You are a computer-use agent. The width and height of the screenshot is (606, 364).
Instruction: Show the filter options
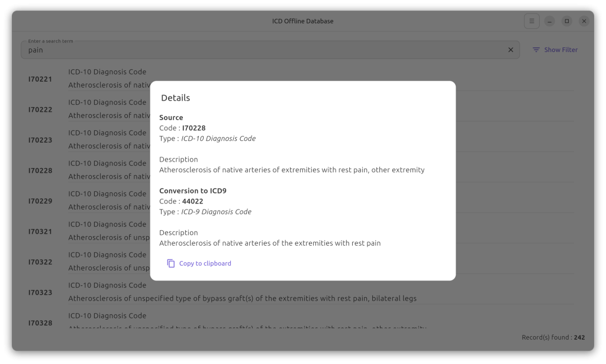pyautogui.click(x=555, y=50)
